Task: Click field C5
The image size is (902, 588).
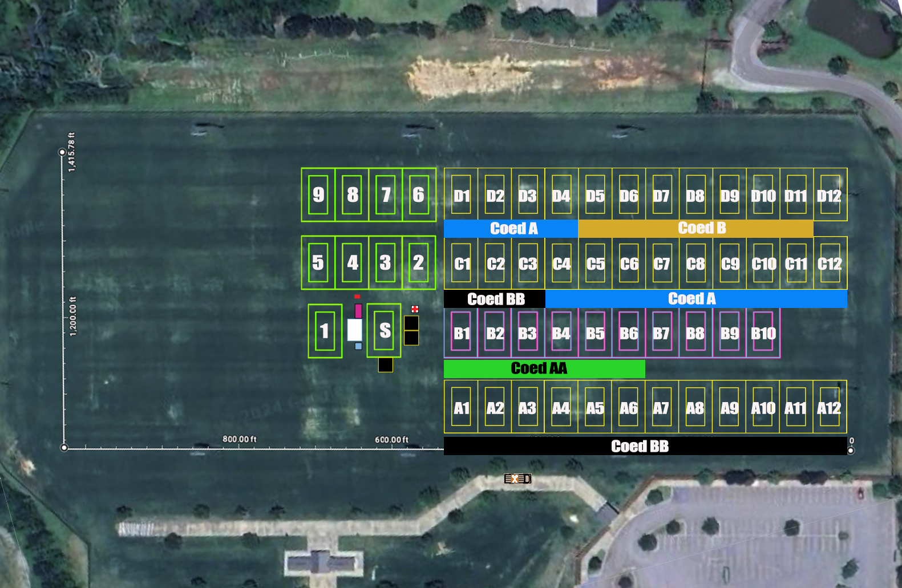Action: coord(595,263)
